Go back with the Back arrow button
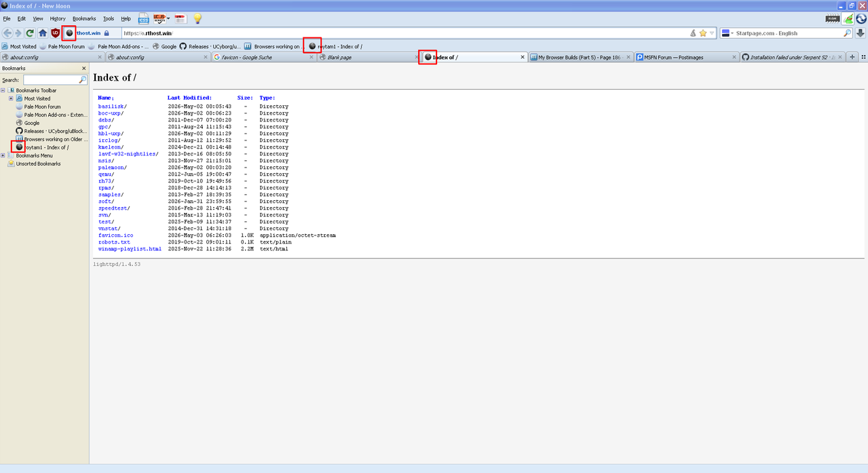 point(7,33)
